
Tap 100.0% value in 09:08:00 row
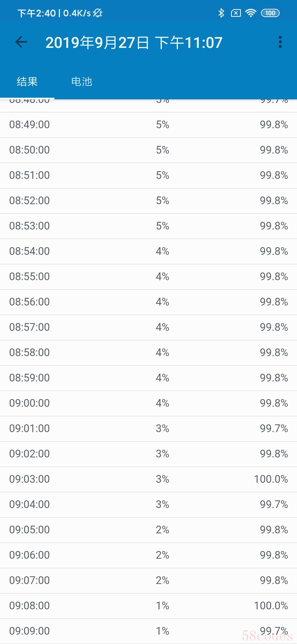tap(271, 606)
